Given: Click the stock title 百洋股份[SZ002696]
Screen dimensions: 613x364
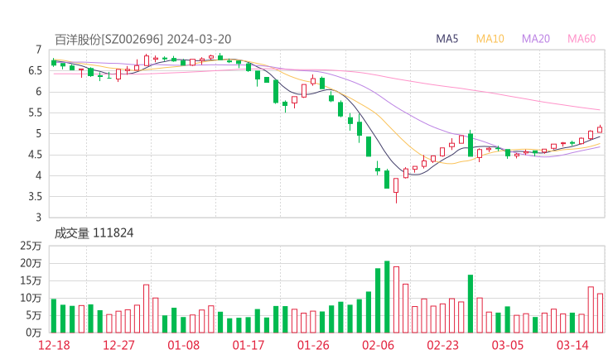Looking at the screenshot, I should pos(109,38).
